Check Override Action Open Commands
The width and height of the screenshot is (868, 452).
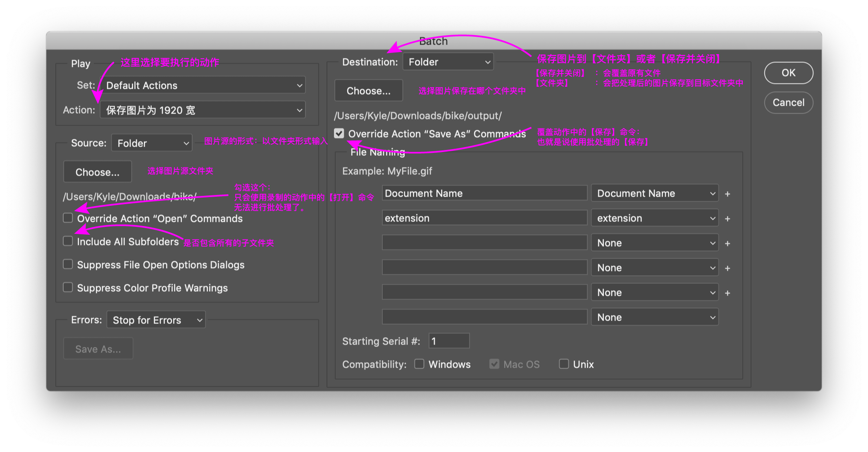click(68, 218)
